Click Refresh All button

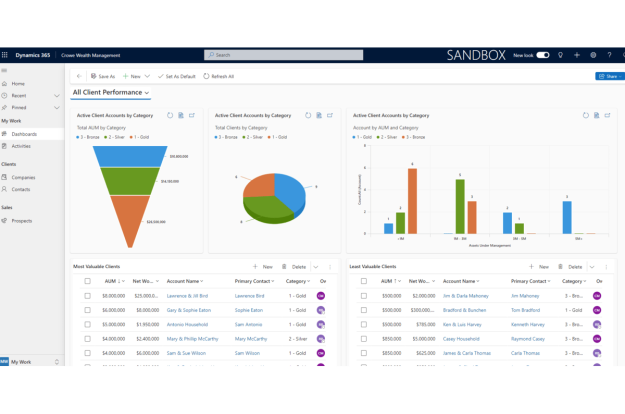[218, 76]
